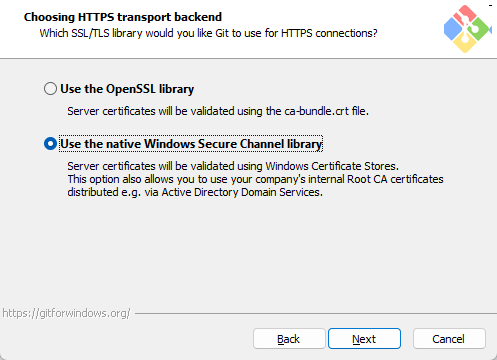497x360 pixels.
Task: Select the native Windows Secure Channel radio button
Action: pos(50,144)
